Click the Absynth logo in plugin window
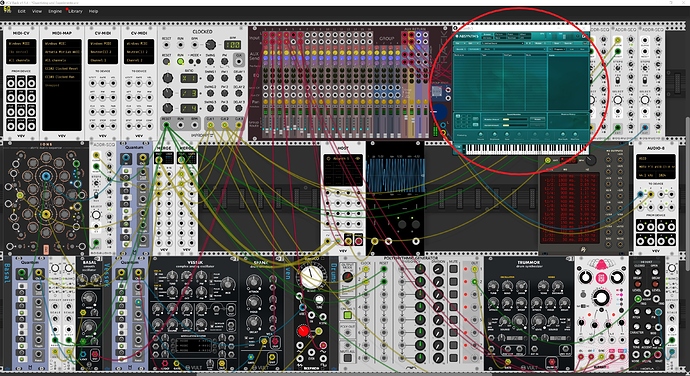The image size is (690, 376). [467, 36]
